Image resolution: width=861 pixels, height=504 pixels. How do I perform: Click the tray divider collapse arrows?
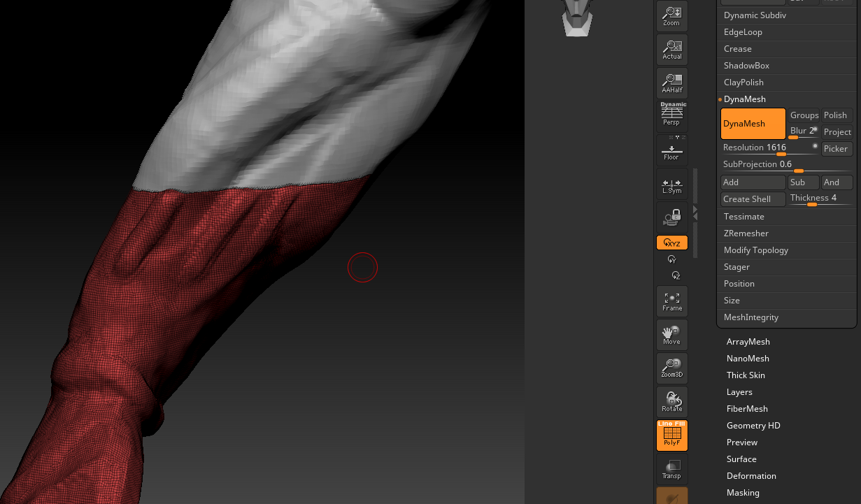695,213
